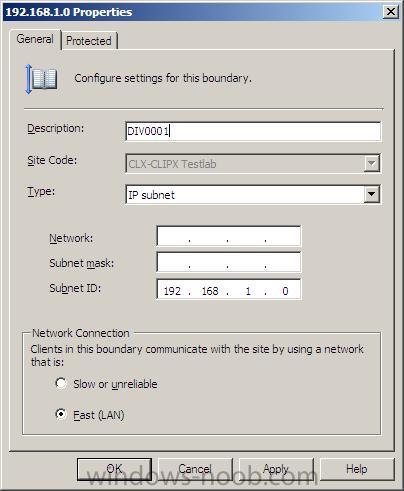404x491 pixels.
Task: Click the Description text field
Action: pos(253,131)
